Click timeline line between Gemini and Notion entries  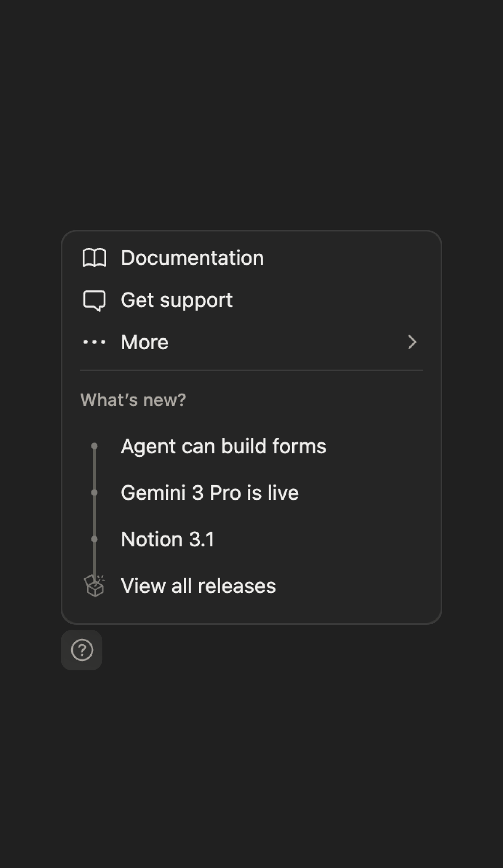94,516
